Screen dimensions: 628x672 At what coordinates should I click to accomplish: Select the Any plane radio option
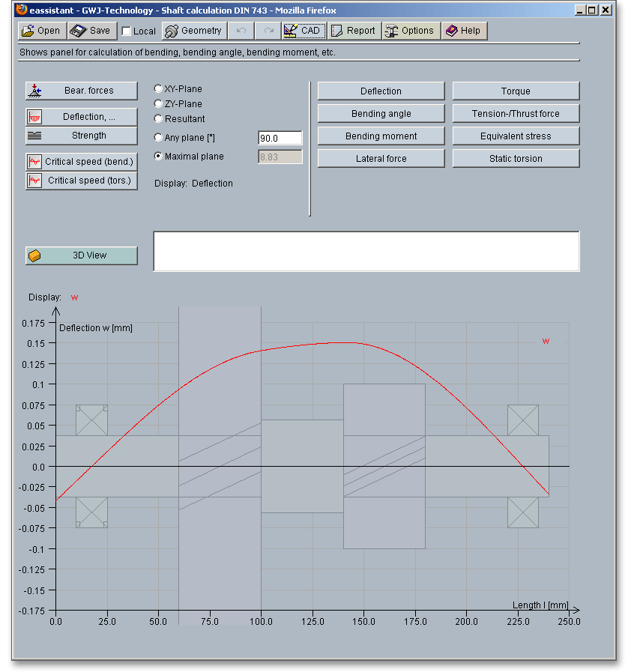pos(158,138)
